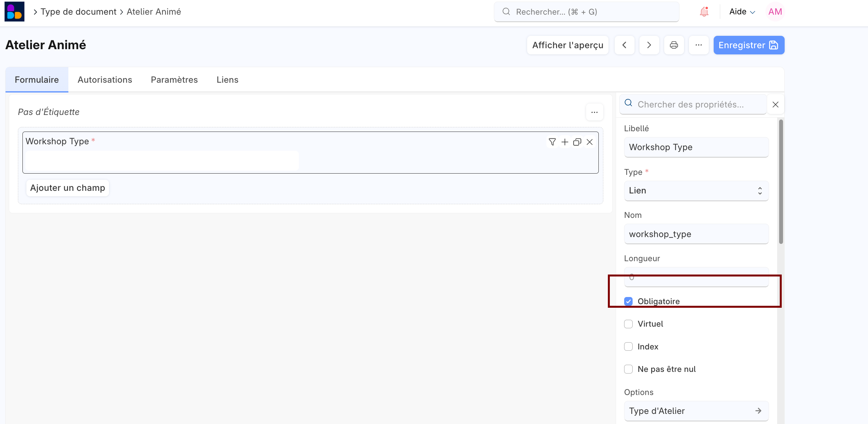Open the Type dropdown showing Lien

[x=696, y=191]
